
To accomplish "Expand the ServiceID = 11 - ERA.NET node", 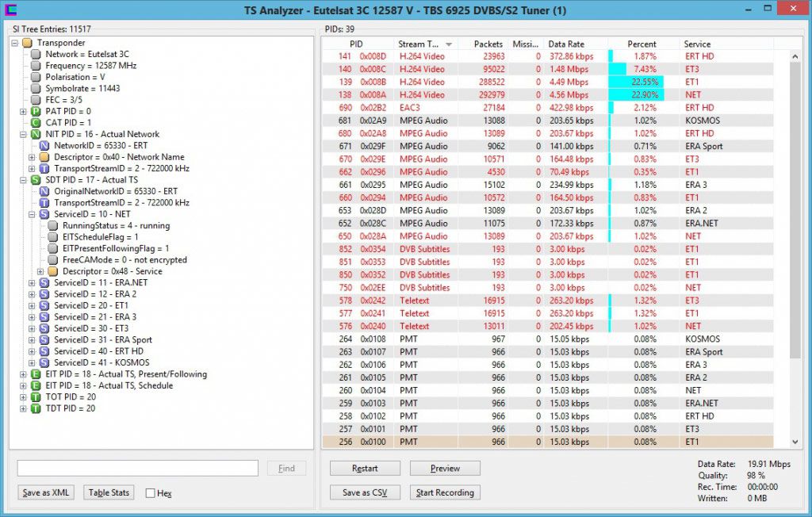I will pos(33,283).
